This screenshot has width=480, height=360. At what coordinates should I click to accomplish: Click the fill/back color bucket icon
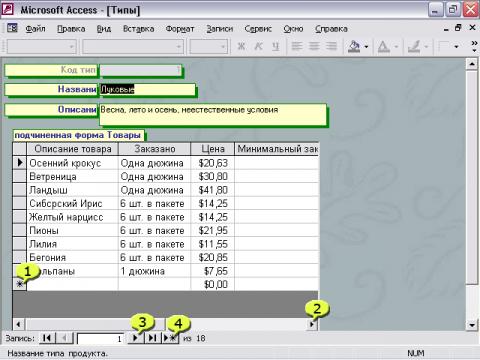click(x=354, y=46)
